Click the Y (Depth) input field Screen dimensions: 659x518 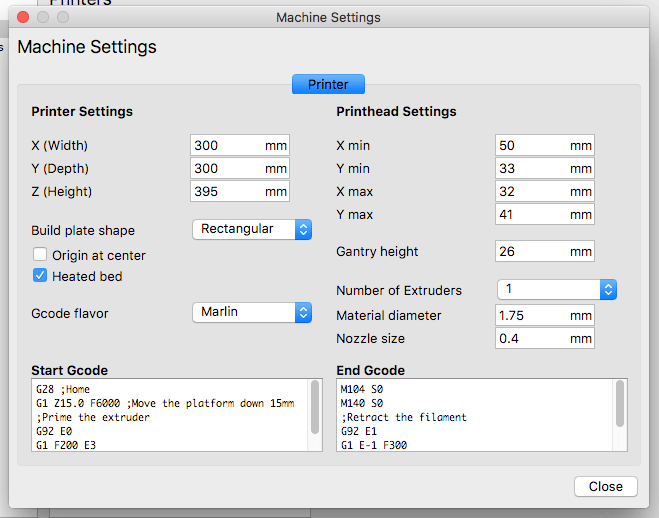(240, 168)
